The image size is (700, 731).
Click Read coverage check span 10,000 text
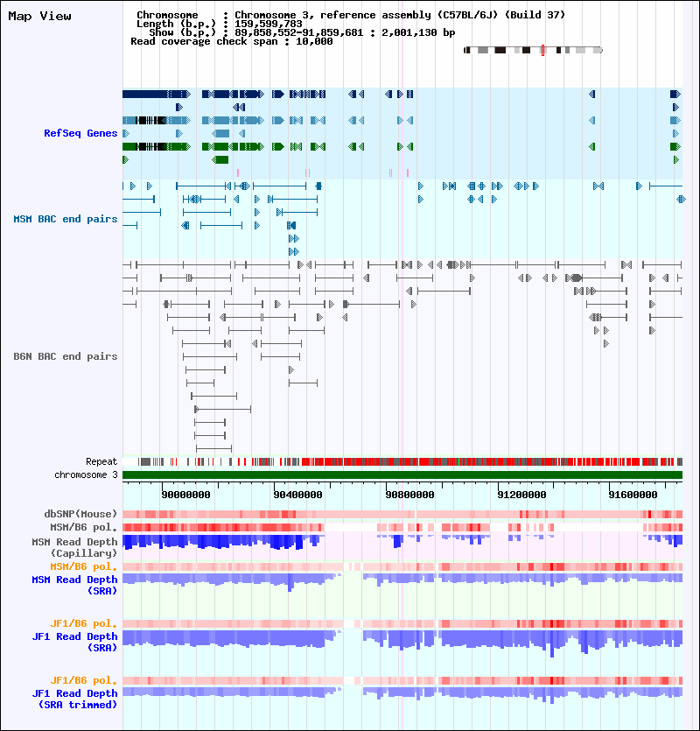coord(232,41)
